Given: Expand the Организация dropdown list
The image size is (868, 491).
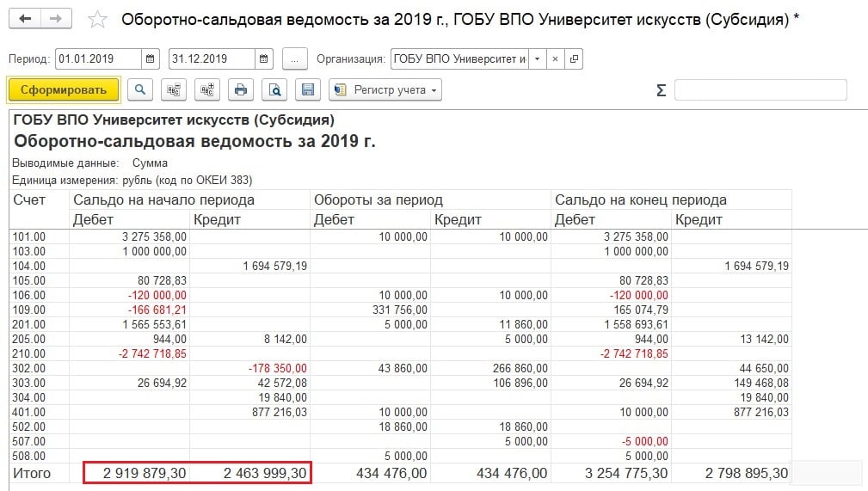Looking at the screenshot, I should 537,58.
